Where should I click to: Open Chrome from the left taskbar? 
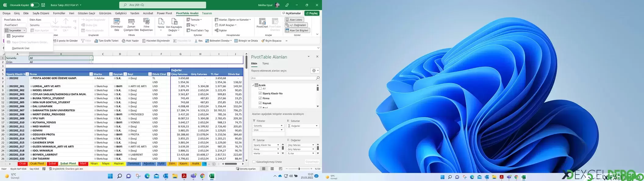202,176
